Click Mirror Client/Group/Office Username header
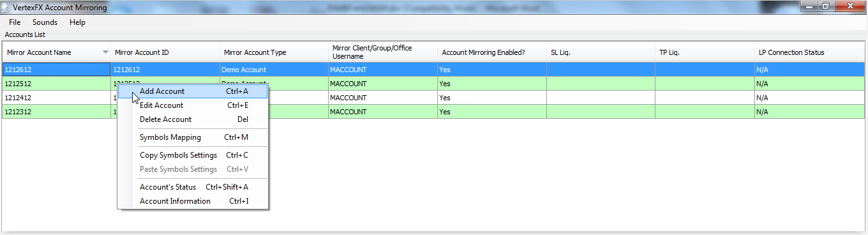This screenshot has width=868, height=235. click(383, 52)
